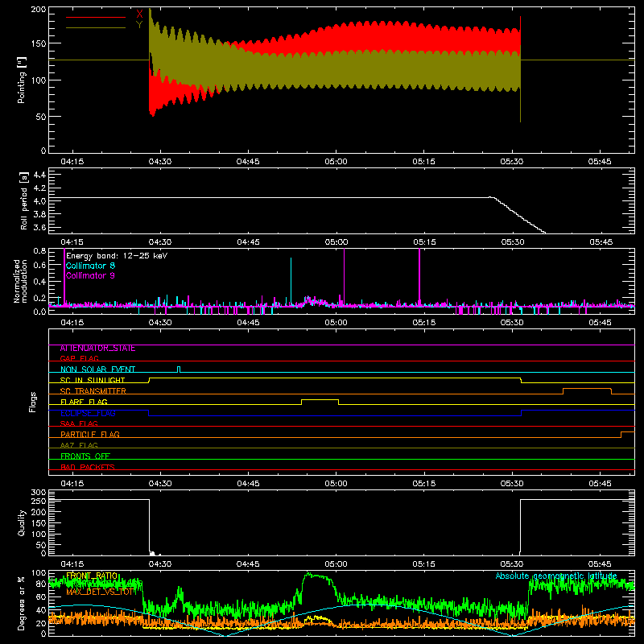Click the NON_SOLAR_EVENT pulse after 04:30

pyautogui.click(x=179, y=369)
